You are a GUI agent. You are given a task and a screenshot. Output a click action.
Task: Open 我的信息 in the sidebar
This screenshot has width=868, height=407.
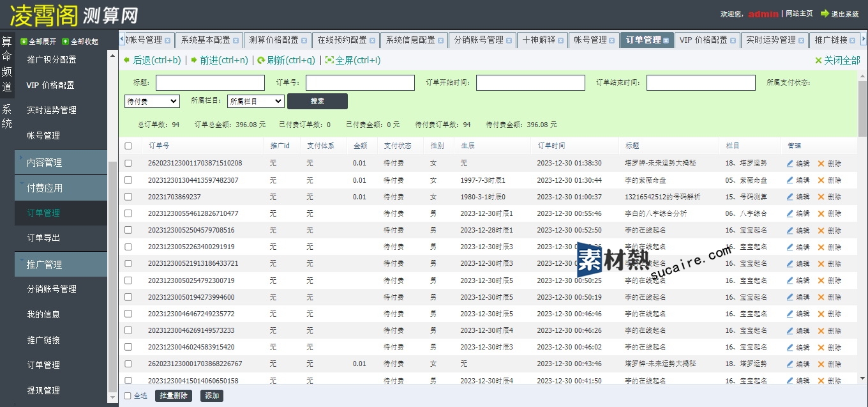point(43,314)
